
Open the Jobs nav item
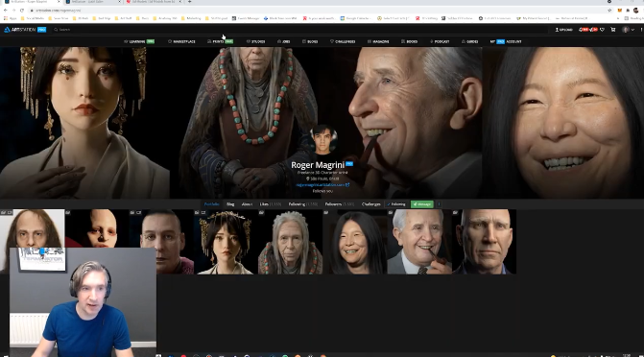pyautogui.click(x=284, y=41)
